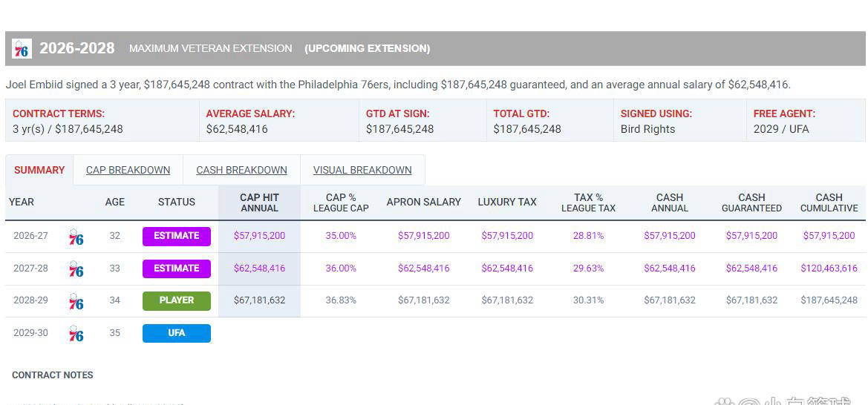The width and height of the screenshot is (868, 405).
Task: Click the LUXURY TAX column header
Action: tap(507, 202)
